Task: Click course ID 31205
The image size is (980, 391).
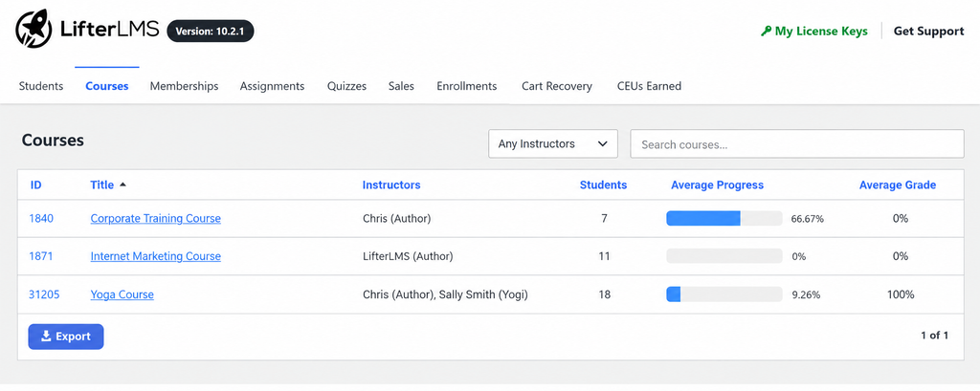Action: [x=44, y=294]
